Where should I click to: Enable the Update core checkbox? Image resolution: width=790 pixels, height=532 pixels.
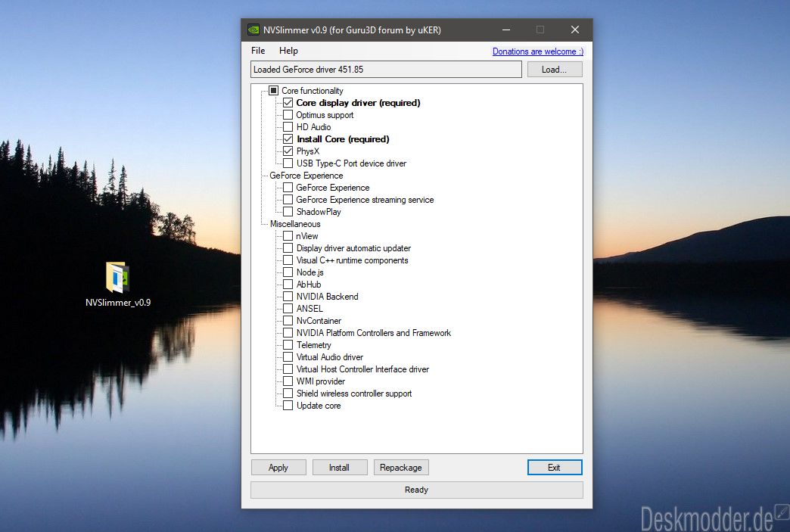(x=288, y=405)
